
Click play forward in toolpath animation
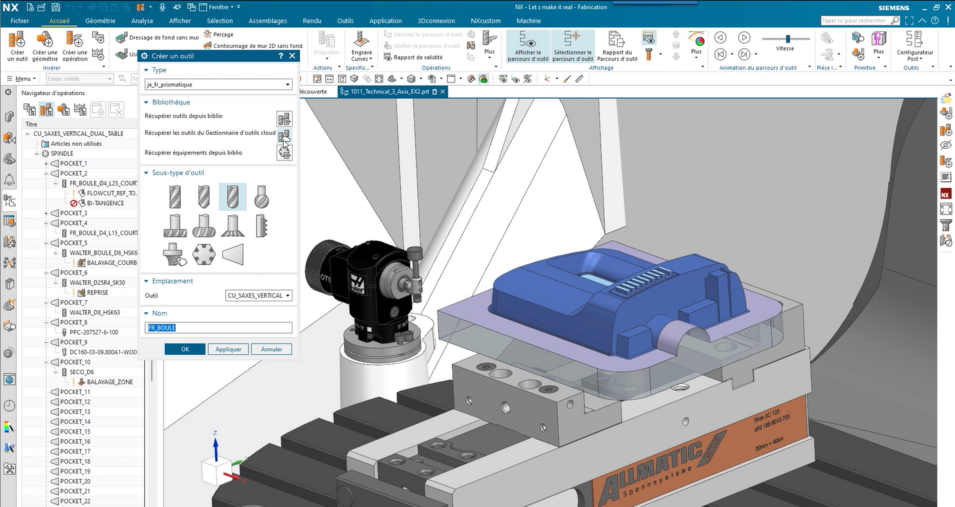744,38
